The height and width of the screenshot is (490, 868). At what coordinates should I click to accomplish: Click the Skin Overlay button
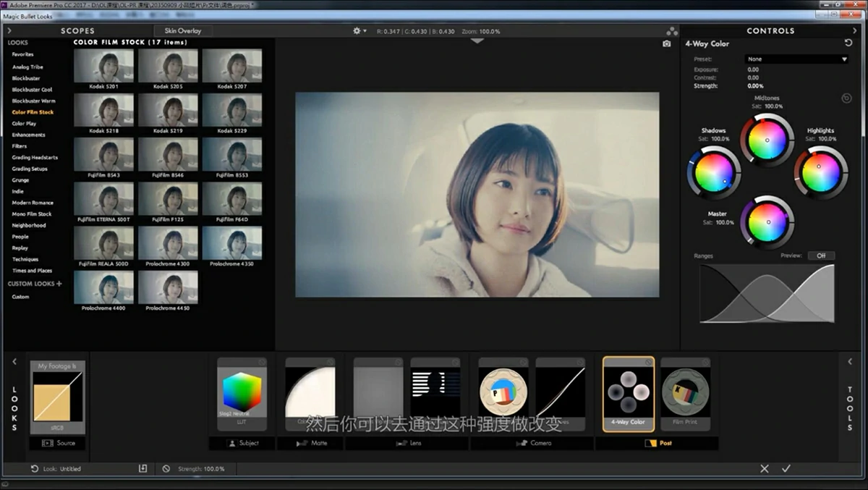(183, 31)
